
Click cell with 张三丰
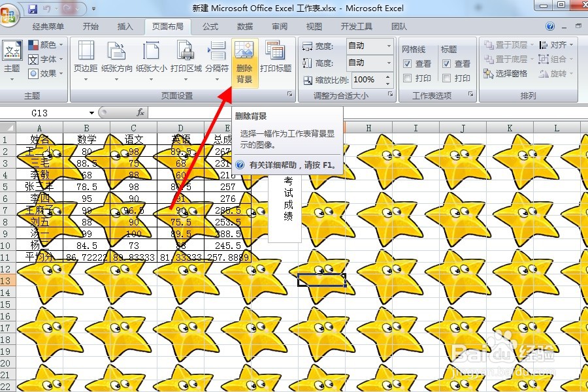40,186
